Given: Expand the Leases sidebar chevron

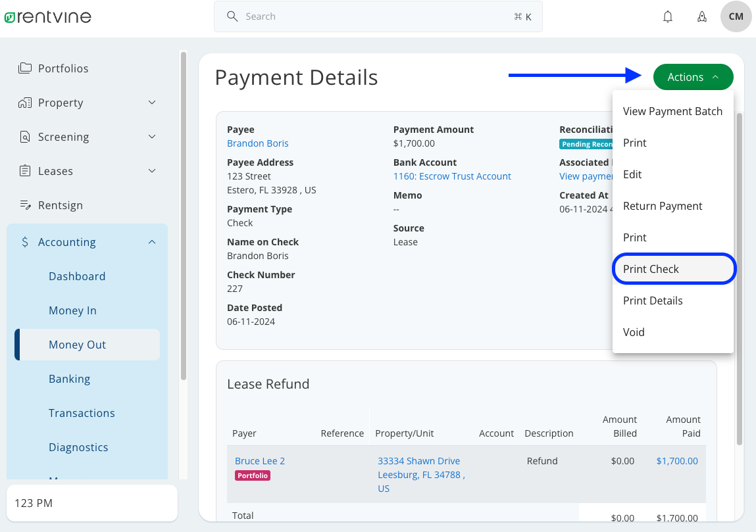Looking at the screenshot, I should 152,171.
